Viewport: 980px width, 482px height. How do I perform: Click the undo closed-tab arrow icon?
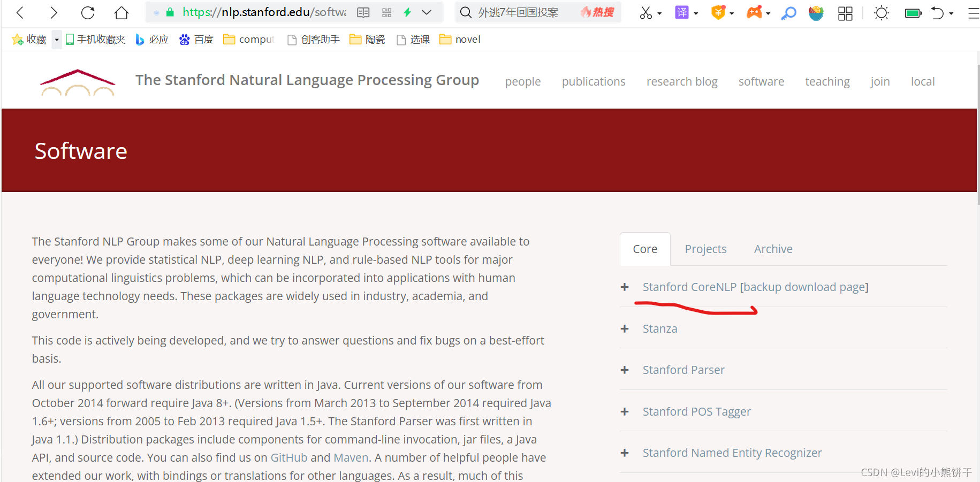937,13
